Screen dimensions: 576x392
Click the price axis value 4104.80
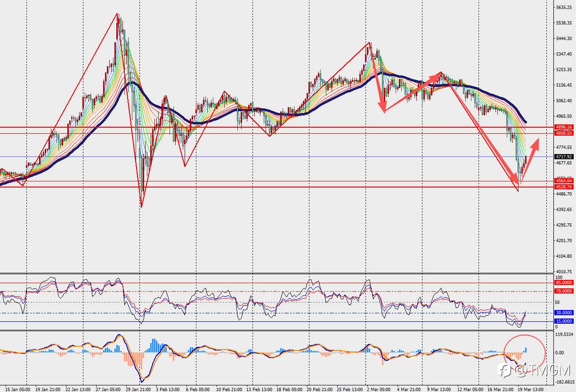click(x=564, y=256)
